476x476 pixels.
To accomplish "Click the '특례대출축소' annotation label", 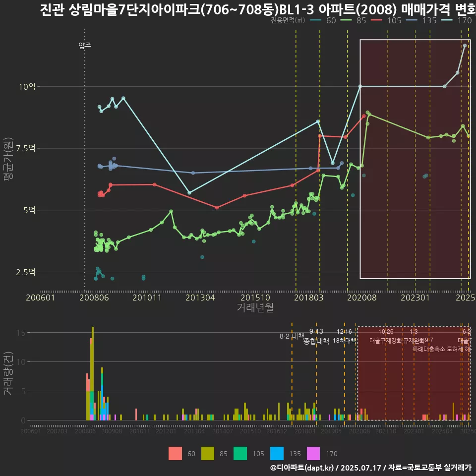I will click(428, 349).
